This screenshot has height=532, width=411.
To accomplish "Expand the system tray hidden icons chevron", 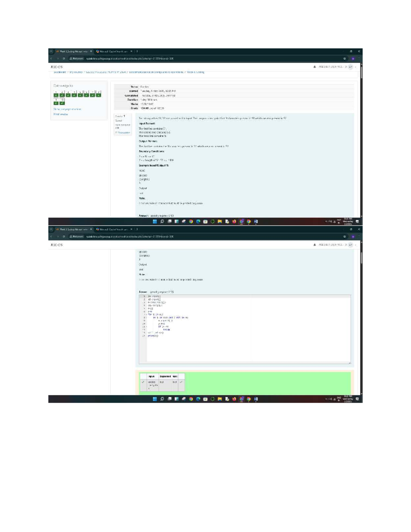I will [326, 222].
